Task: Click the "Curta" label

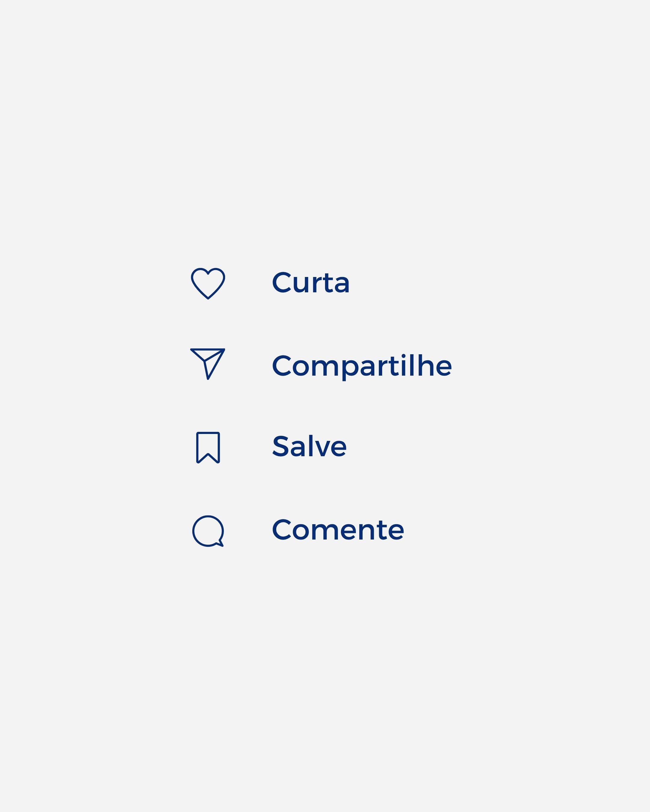Action: tap(311, 283)
